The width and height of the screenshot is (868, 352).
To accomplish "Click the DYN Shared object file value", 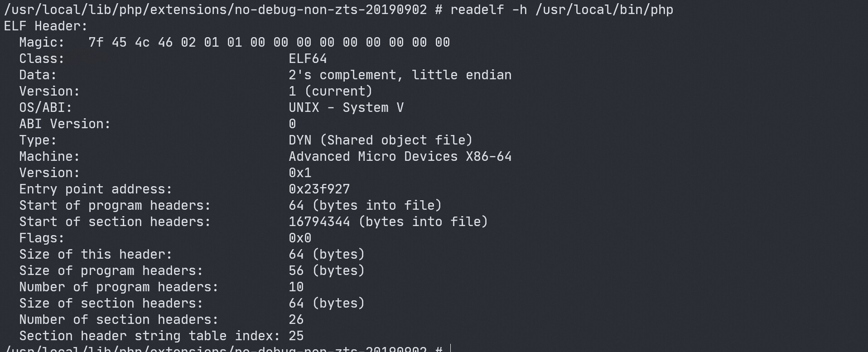I will coord(381,140).
